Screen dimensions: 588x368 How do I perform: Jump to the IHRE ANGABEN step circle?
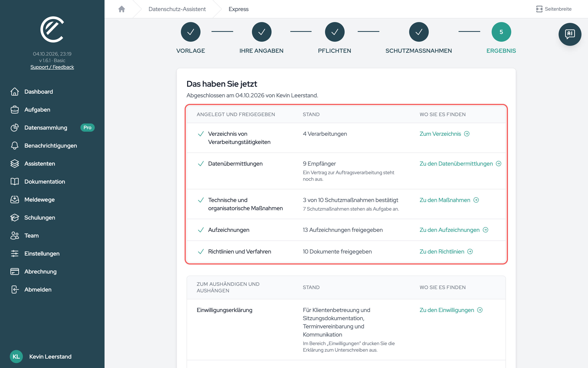(262, 32)
